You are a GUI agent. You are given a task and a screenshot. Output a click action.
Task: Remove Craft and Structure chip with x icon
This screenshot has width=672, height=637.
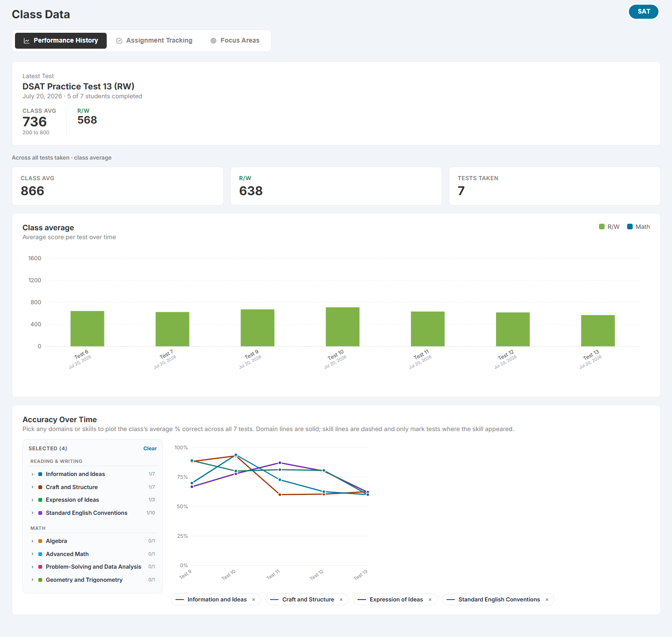pyautogui.click(x=341, y=600)
